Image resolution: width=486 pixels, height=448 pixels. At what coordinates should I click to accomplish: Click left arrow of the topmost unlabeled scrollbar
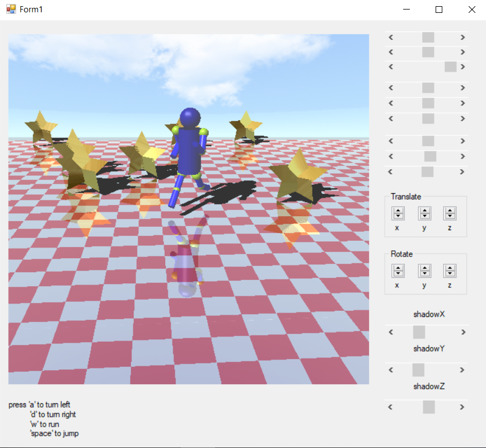pyautogui.click(x=391, y=37)
